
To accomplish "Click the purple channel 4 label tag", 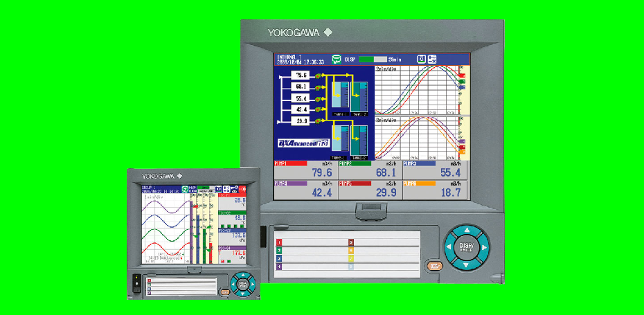I will point(279,266).
